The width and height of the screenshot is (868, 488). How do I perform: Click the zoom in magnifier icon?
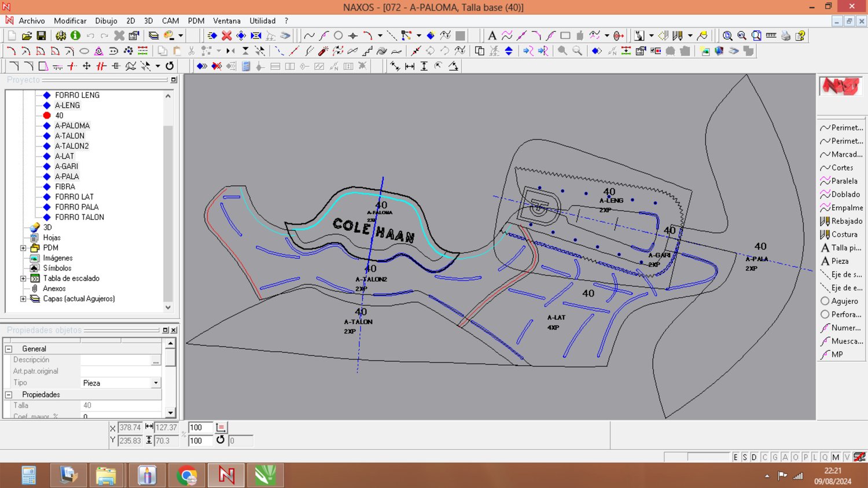727,36
